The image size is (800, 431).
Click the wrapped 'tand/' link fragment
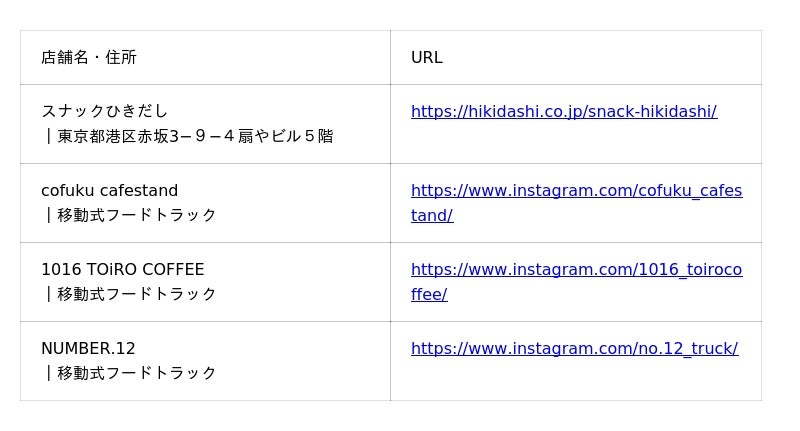432,215
